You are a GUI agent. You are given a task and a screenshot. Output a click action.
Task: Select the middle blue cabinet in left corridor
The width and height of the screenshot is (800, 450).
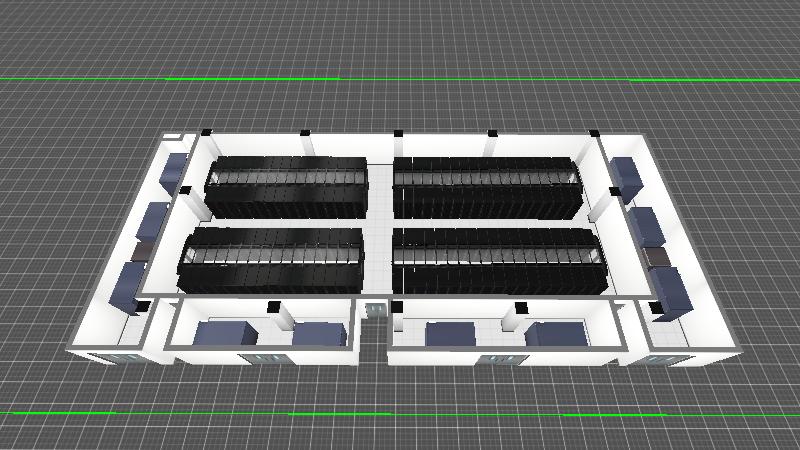click(156, 220)
